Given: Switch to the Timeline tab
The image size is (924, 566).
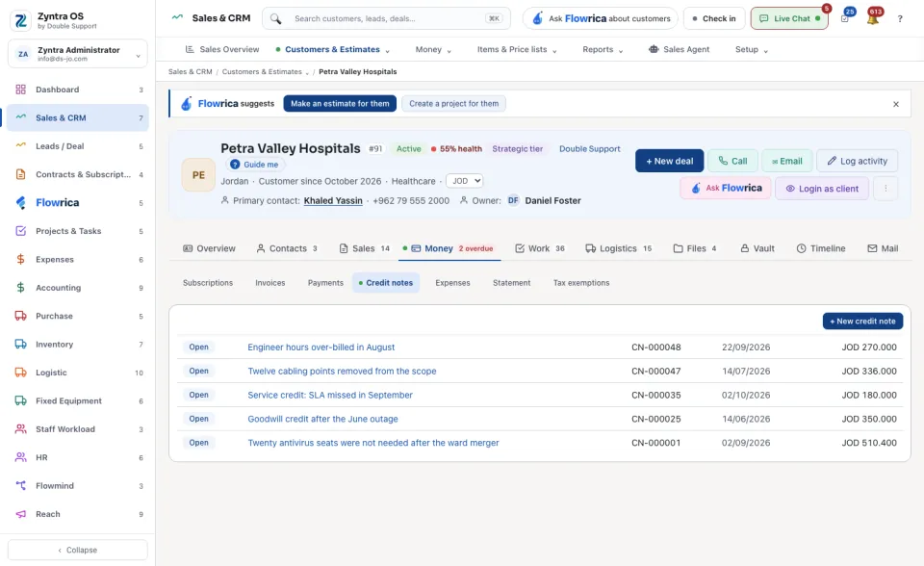Looking at the screenshot, I should pos(821,248).
